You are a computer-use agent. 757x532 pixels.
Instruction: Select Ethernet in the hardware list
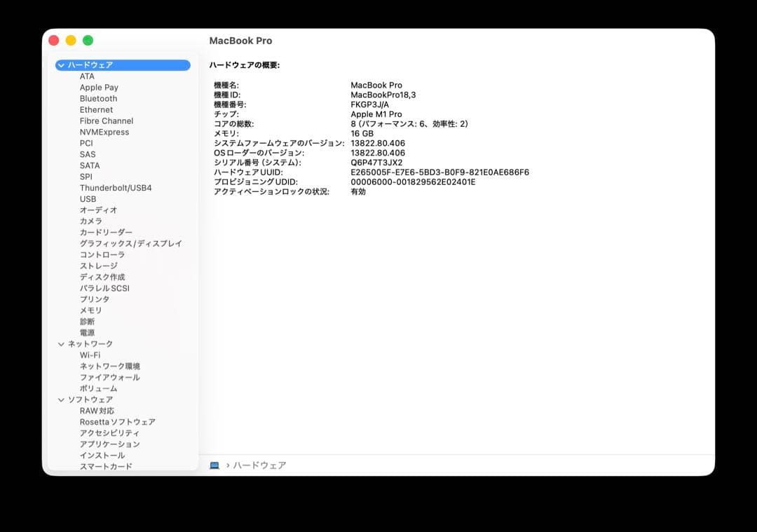click(96, 109)
